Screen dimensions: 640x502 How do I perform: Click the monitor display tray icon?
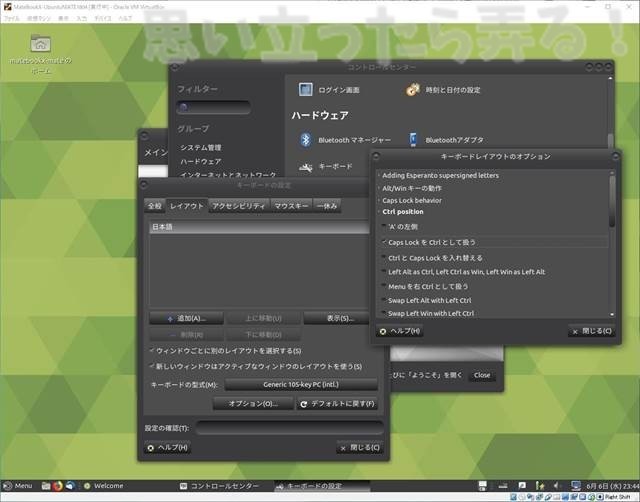click(x=576, y=486)
